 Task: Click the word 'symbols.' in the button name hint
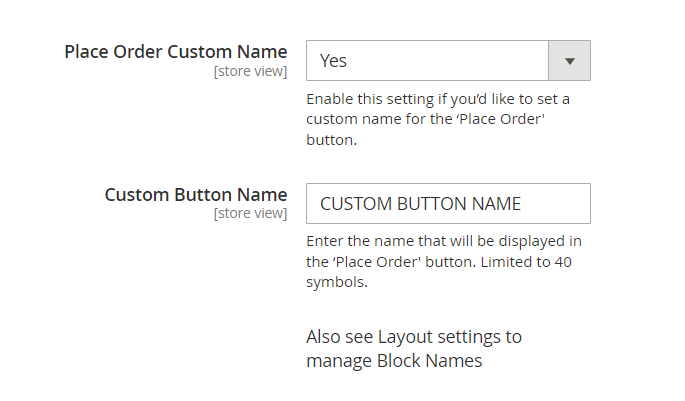(x=337, y=282)
